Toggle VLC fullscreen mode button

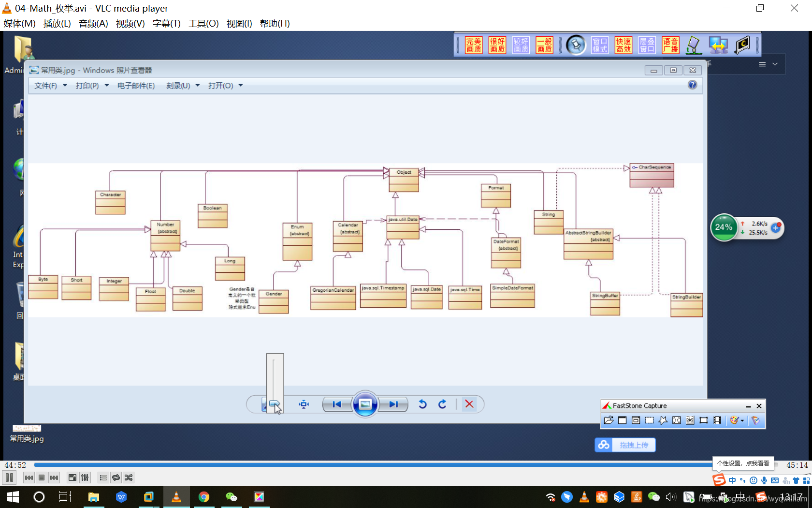point(72,478)
